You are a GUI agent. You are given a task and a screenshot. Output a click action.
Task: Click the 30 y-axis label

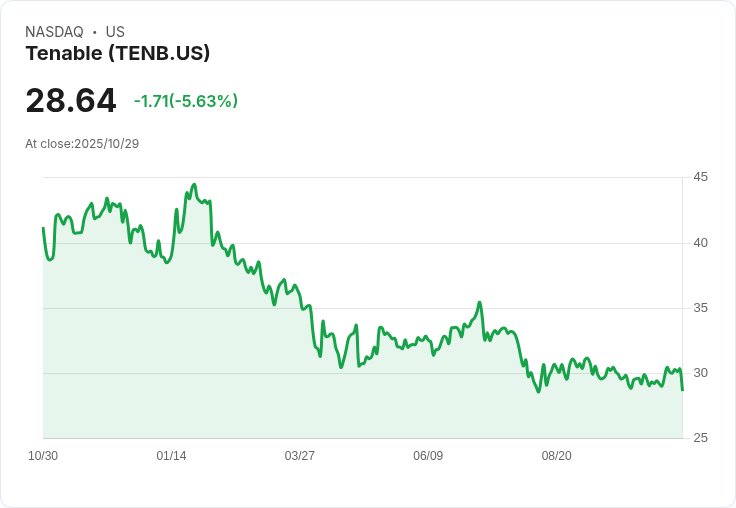pyautogui.click(x=700, y=373)
